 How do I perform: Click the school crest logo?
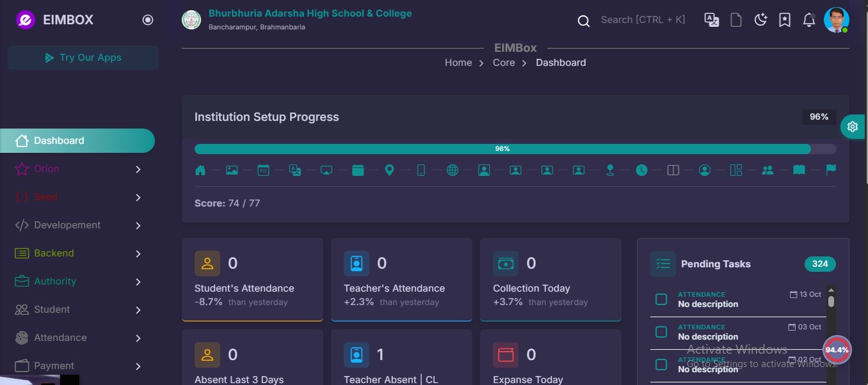click(191, 20)
